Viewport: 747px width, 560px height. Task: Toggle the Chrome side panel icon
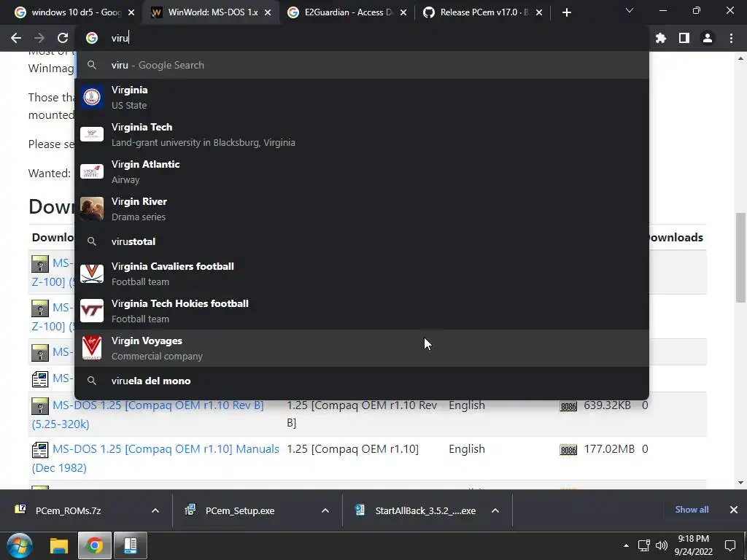[684, 38]
